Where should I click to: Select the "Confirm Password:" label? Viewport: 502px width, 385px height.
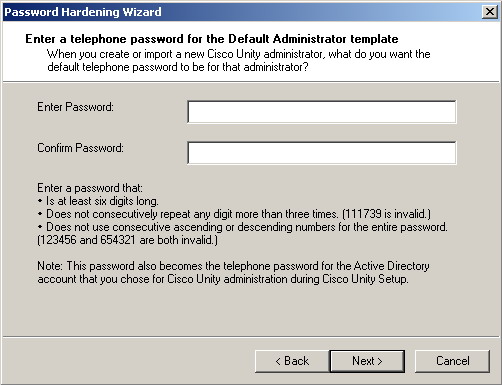pyautogui.click(x=80, y=148)
